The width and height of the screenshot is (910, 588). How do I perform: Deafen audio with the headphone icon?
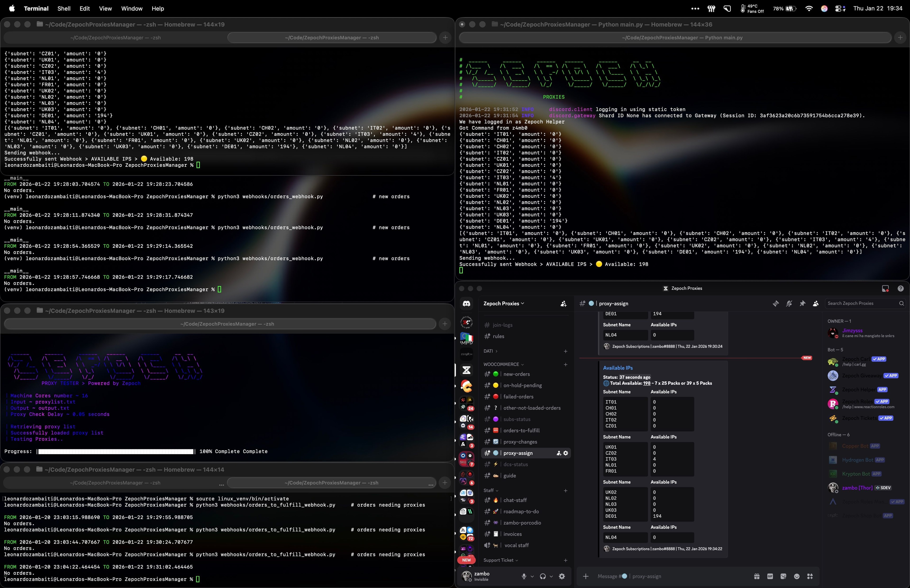543,577
